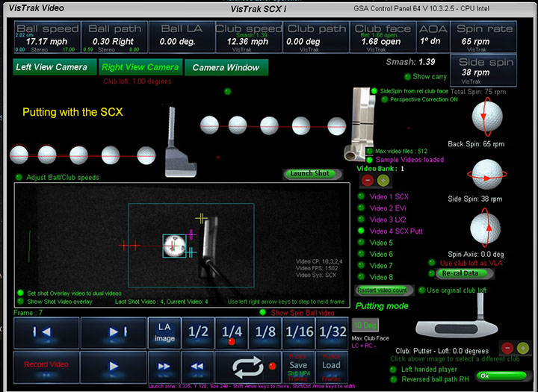
Task: Click the Spin Axis ball icon
Action: click(x=485, y=229)
